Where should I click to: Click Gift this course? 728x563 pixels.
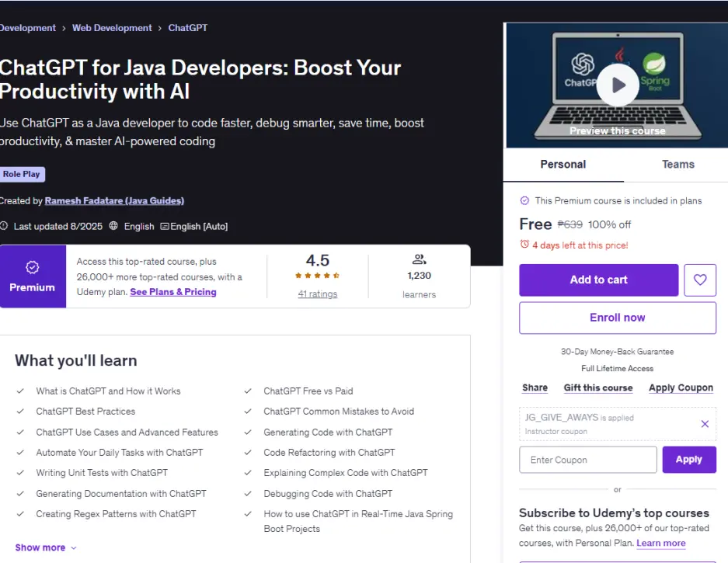pyautogui.click(x=598, y=387)
